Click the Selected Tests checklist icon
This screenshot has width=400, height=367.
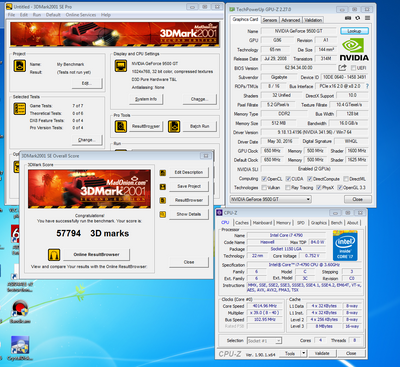click(x=19, y=109)
